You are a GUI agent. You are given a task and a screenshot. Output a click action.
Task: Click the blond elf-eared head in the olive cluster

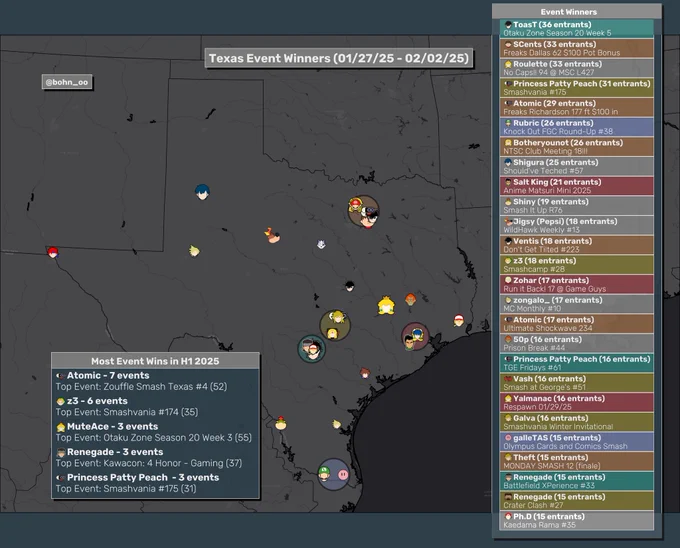[338, 317]
